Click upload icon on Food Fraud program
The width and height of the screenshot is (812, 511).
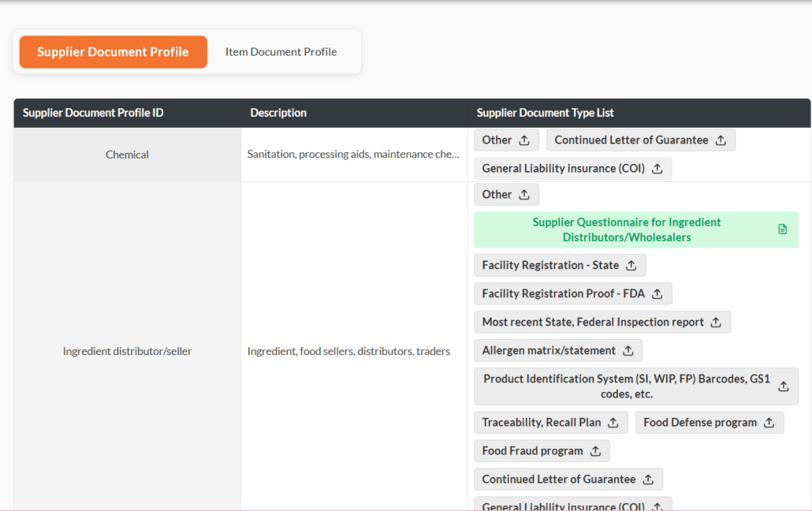tap(594, 450)
